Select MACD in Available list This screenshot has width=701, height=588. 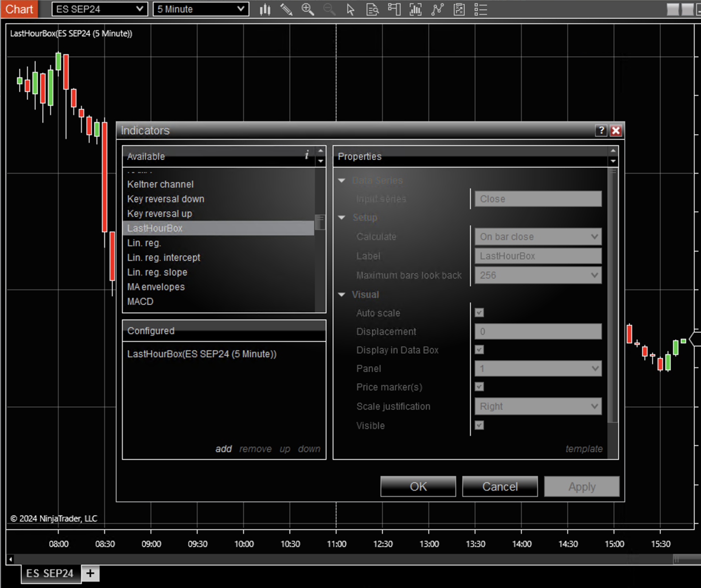pos(218,302)
